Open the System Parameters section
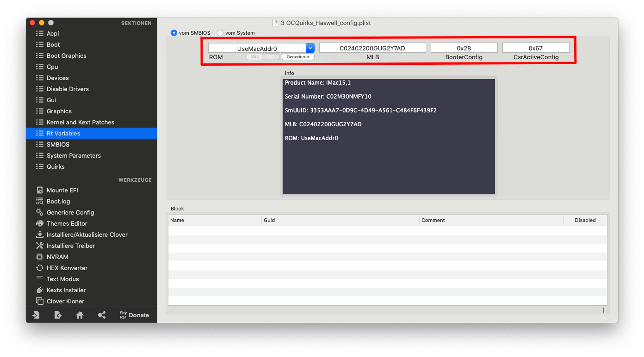The width and height of the screenshot is (644, 357). [x=91, y=155]
